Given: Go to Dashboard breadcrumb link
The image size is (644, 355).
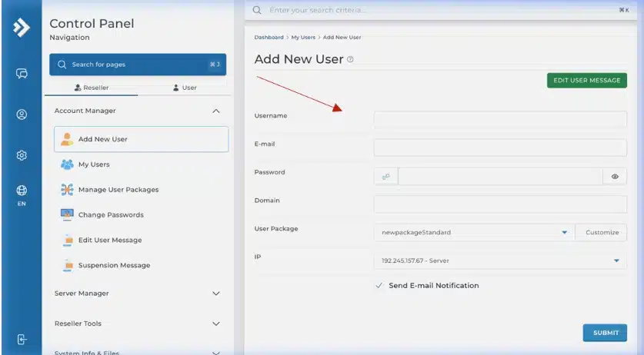Looking at the screenshot, I should 269,38.
